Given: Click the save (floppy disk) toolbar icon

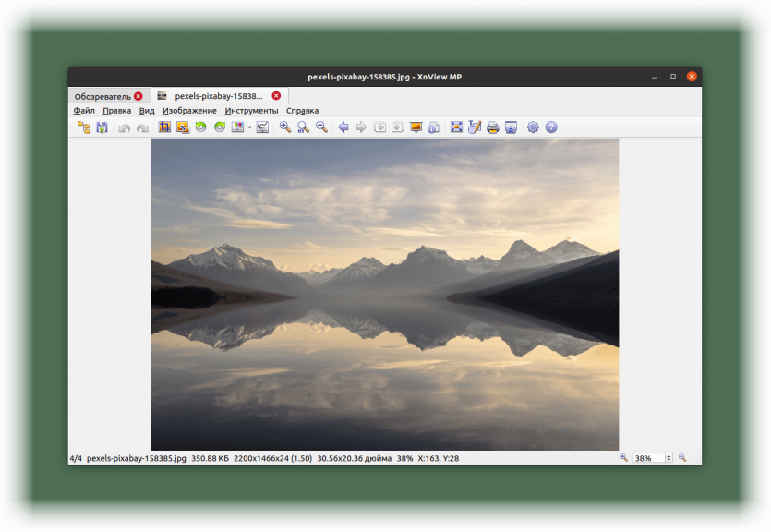Looking at the screenshot, I should coord(102,127).
